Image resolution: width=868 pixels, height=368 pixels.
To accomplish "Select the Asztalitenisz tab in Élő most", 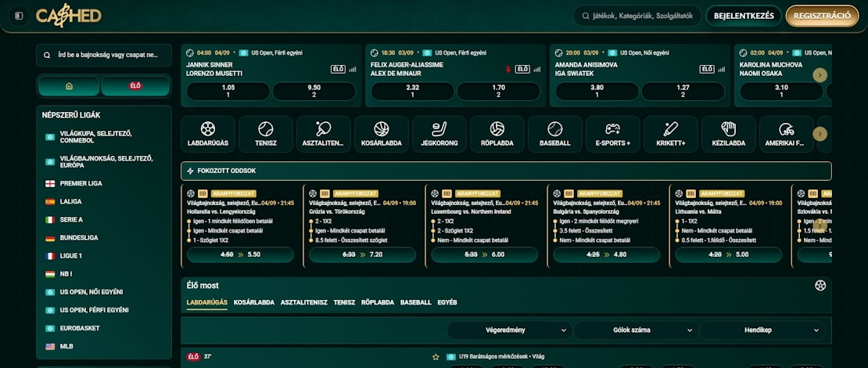I will 304,302.
